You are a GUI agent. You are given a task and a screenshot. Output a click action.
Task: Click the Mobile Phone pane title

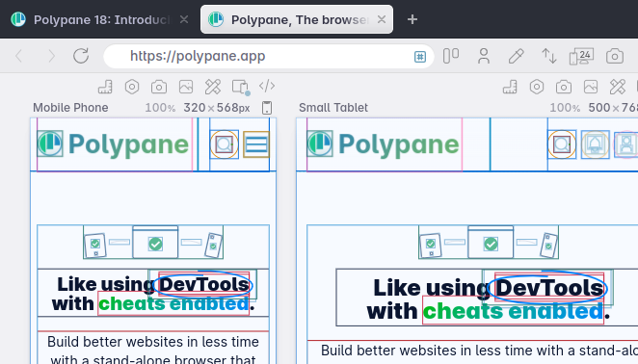(x=70, y=108)
